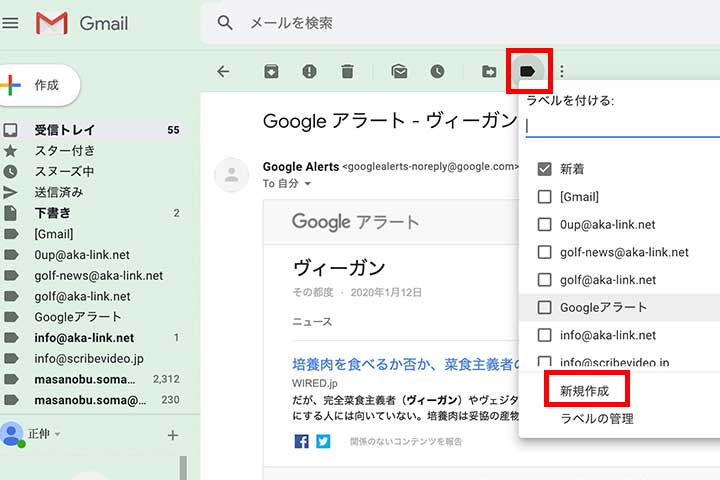Click the plus icon beside 正伸
Viewport: 720px width, 480px height.
point(173,435)
